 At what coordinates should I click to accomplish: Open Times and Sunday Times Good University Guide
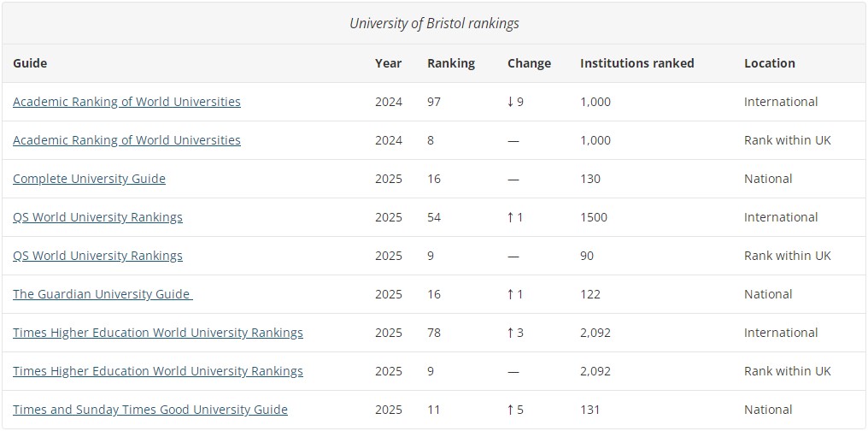coord(150,410)
